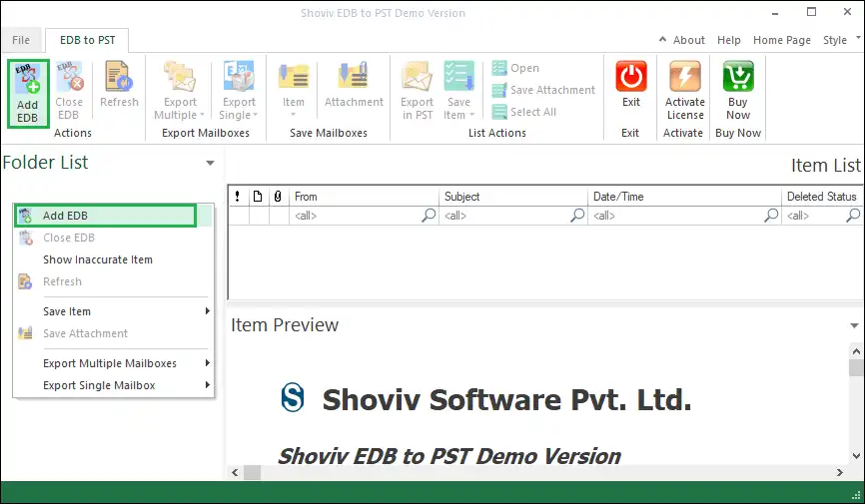Open the Help link
The height and width of the screenshot is (504, 865).
pyautogui.click(x=729, y=40)
